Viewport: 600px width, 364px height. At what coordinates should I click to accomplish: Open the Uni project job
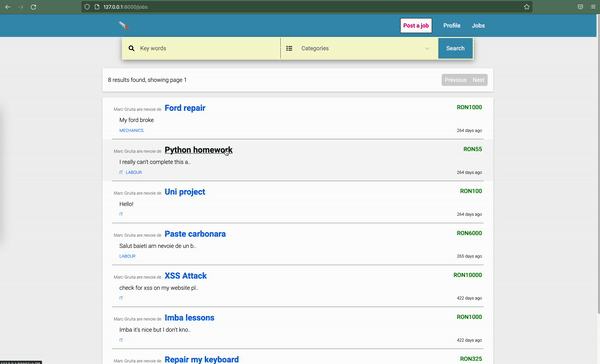(185, 192)
